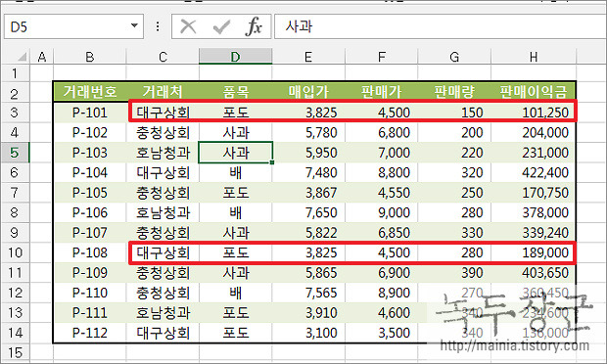Select cell P-107
607x364 pixels.
pyautogui.click(x=90, y=233)
